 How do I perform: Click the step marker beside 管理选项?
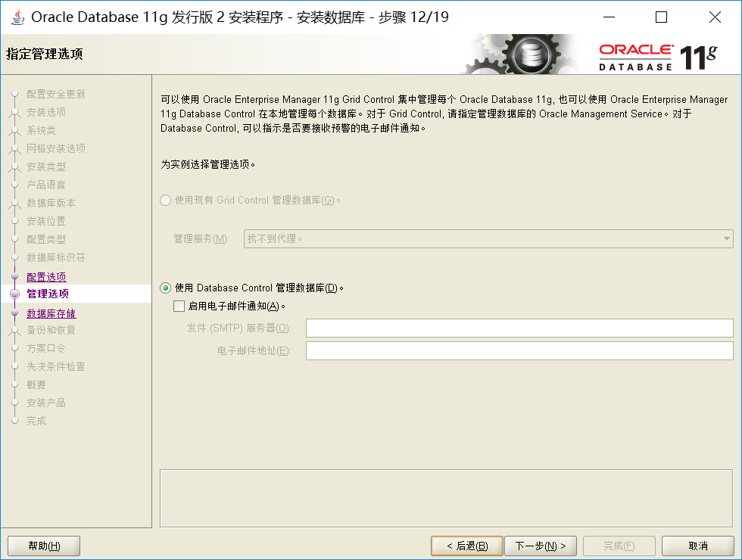(x=14, y=294)
